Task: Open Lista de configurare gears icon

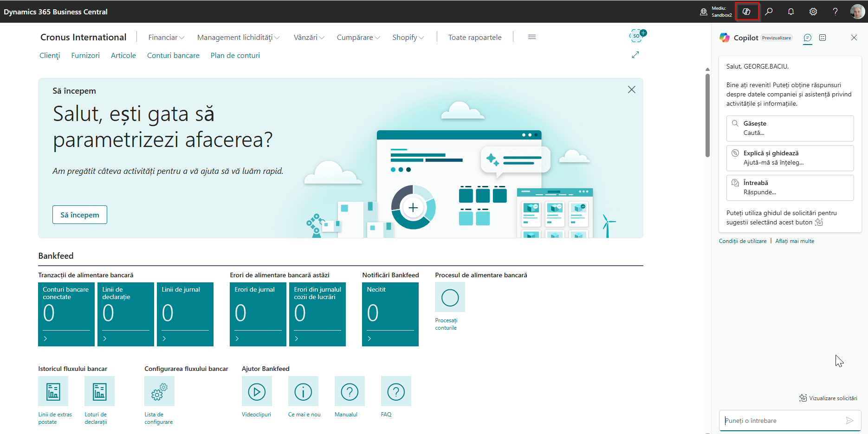Action: 159,391
